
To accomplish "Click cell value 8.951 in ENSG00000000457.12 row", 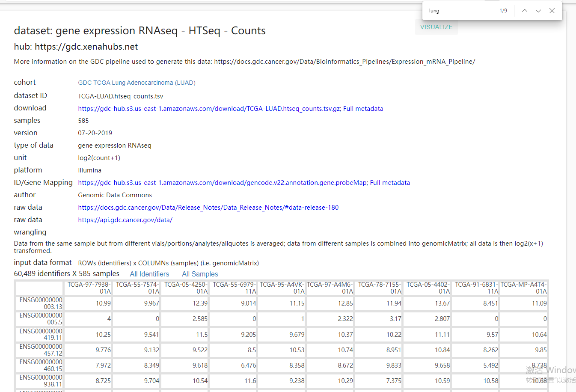I will pos(394,350).
